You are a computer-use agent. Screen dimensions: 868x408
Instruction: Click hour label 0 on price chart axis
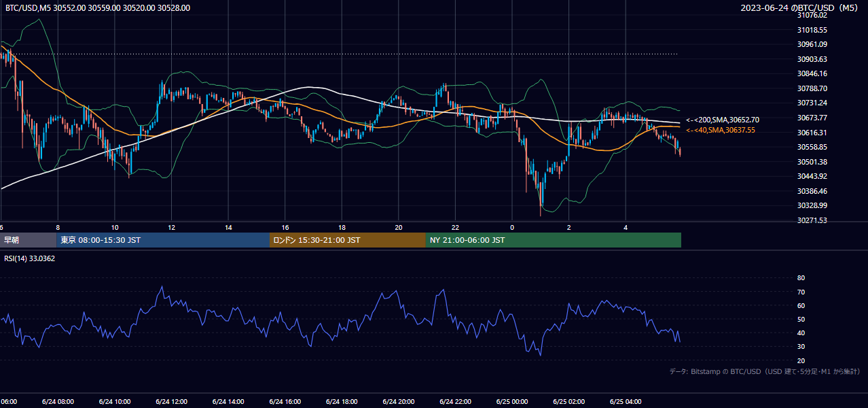click(512, 228)
